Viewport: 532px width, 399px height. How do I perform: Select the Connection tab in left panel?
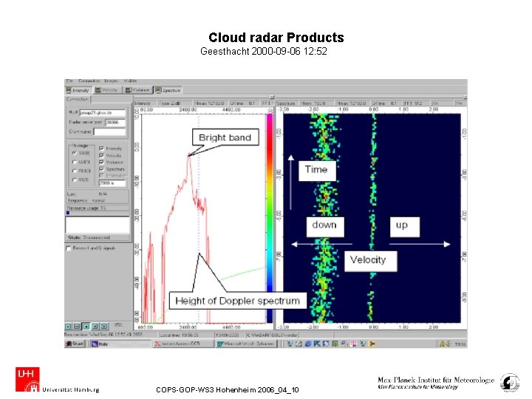(x=78, y=100)
